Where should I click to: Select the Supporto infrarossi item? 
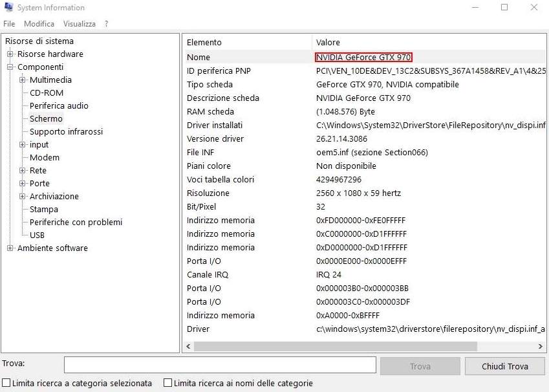pos(66,132)
